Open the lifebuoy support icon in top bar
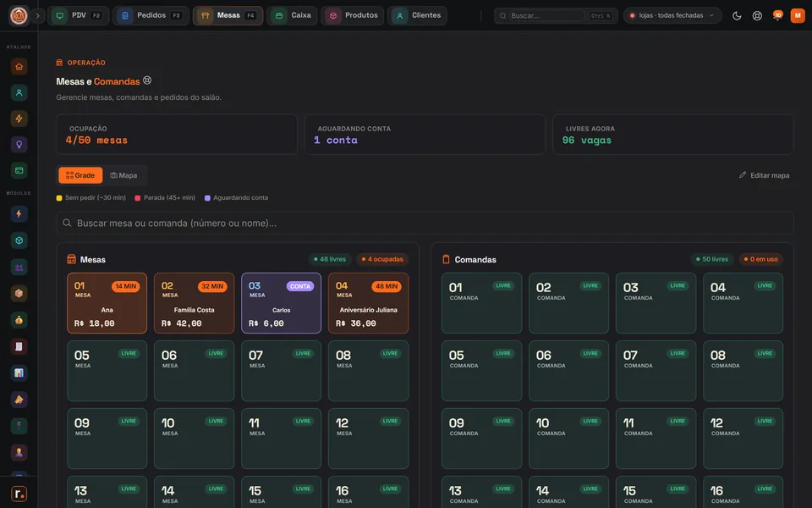 pos(757,15)
